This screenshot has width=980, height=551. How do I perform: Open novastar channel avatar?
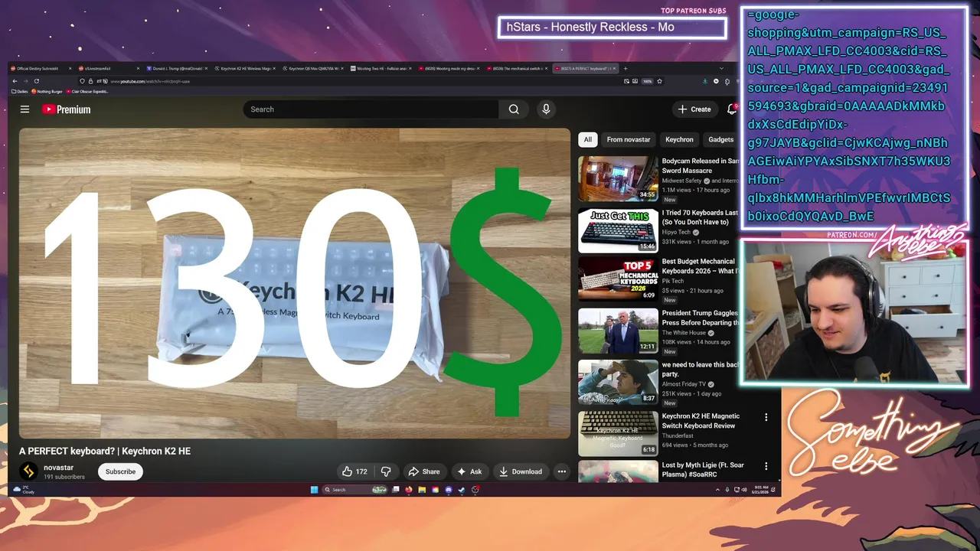click(28, 471)
